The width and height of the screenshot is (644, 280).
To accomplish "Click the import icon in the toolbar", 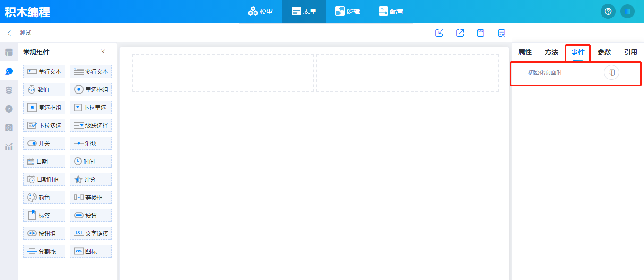I will pyautogui.click(x=439, y=33).
